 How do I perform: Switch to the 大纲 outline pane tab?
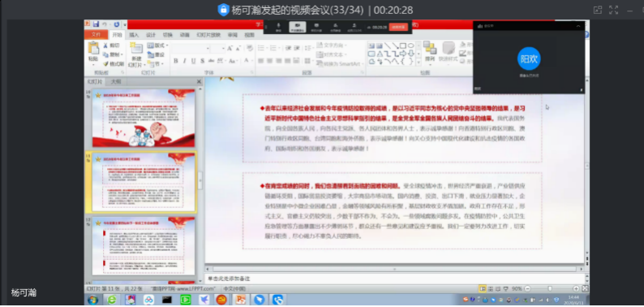(115, 81)
